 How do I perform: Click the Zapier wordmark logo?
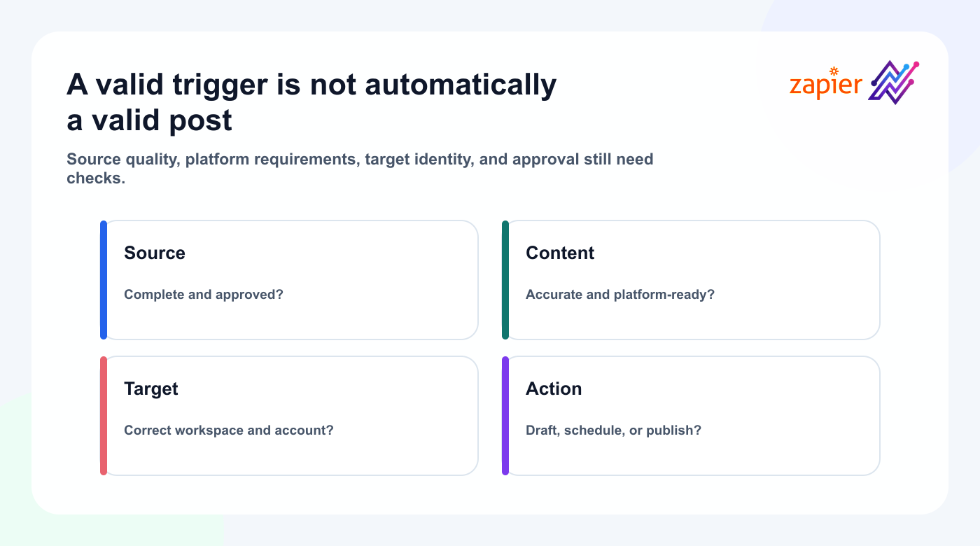click(826, 83)
